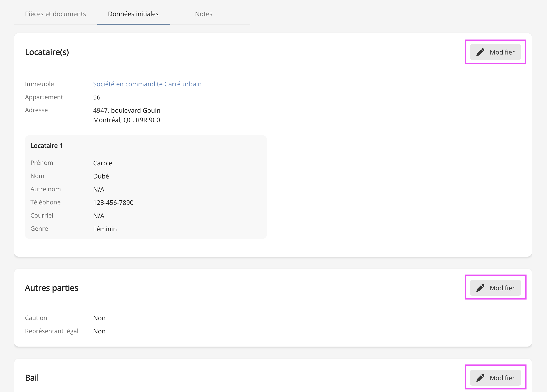Open Société en commandite Carré urbain link
This screenshot has height=392, width=547.
coord(147,84)
